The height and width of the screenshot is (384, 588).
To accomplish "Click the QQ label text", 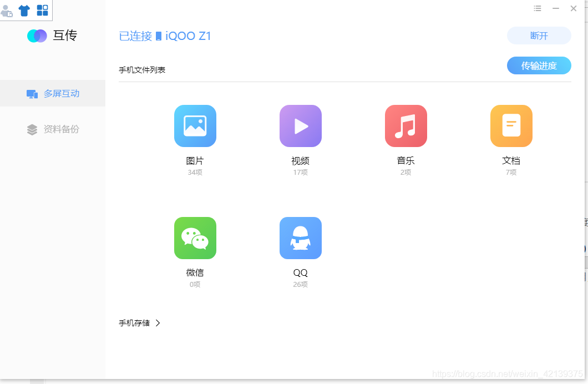I will pyautogui.click(x=300, y=272).
